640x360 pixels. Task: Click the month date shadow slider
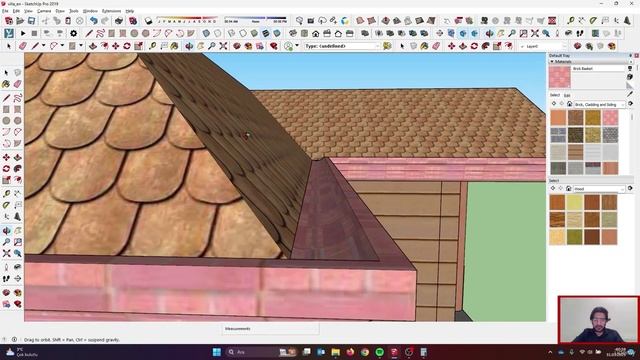pos(187,19)
